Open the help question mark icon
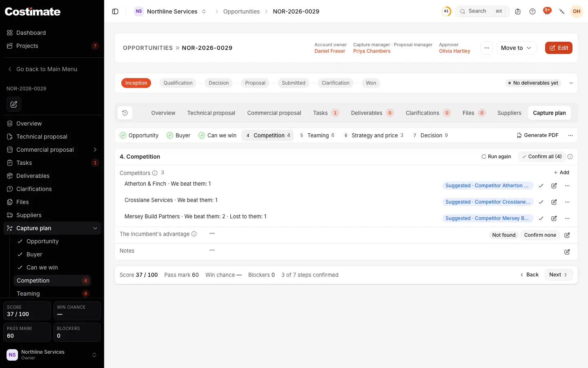588x368 pixels. [x=532, y=11]
